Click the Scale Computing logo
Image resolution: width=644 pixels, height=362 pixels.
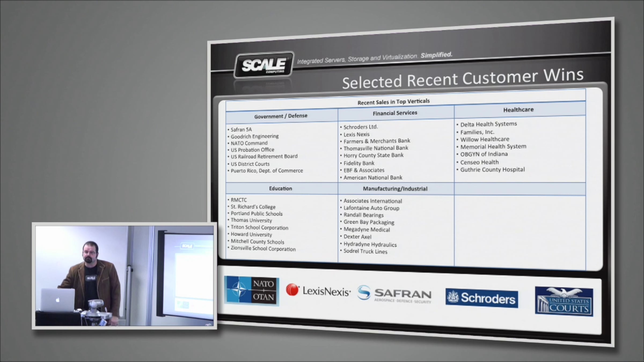(x=264, y=65)
